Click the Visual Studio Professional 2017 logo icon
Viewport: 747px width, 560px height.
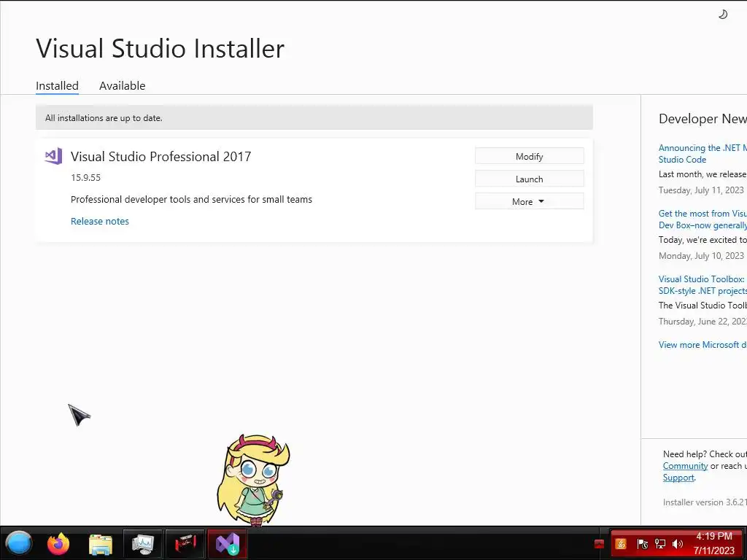pos(53,156)
